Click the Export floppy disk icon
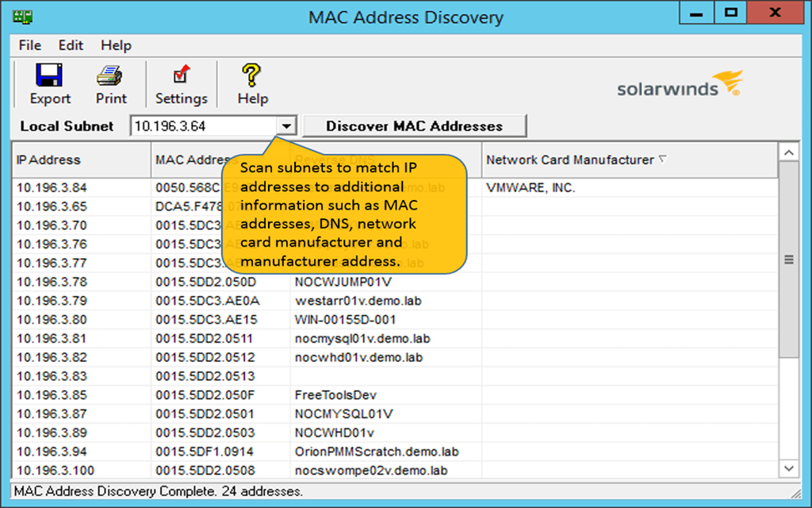The width and height of the screenshot is (812, 508). pyautogui.click(x=49, y=75)
